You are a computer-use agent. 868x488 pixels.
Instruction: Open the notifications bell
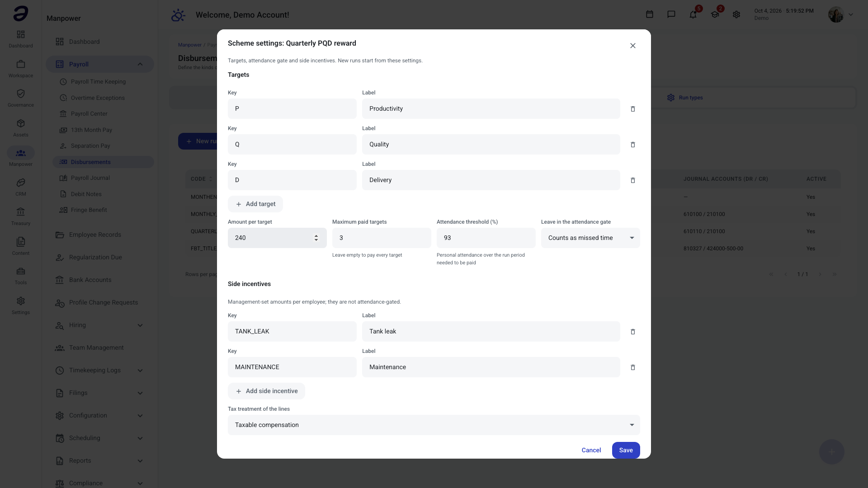pos(693,14)
